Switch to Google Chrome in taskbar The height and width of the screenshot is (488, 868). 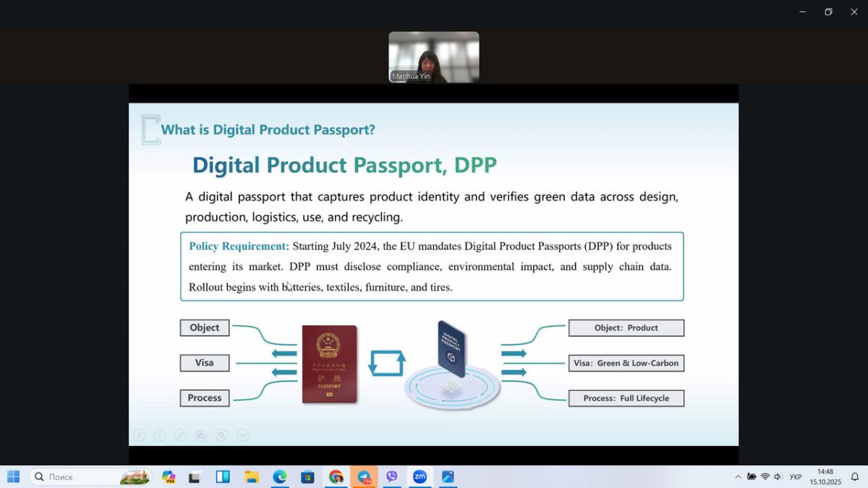tap(336, 476)
